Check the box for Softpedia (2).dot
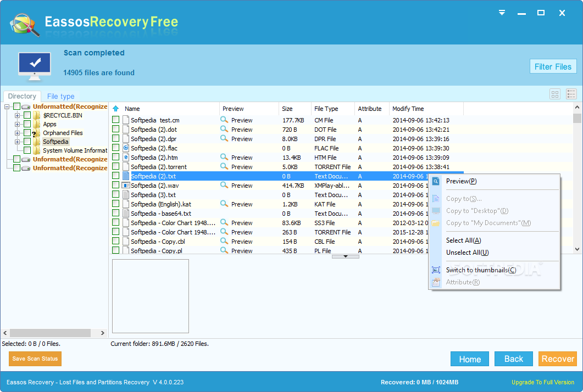This screenshot has height=392, width=583. point(115,129)
